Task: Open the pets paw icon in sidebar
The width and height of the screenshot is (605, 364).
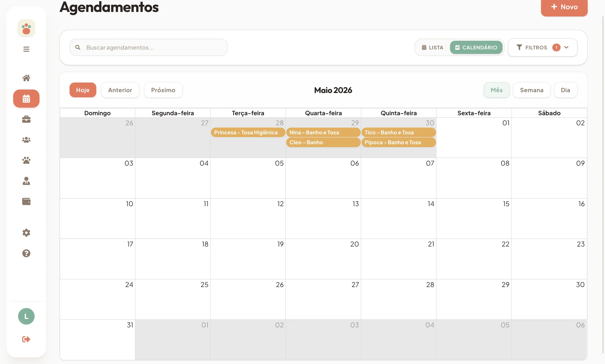Action: (x=26, y=160)
